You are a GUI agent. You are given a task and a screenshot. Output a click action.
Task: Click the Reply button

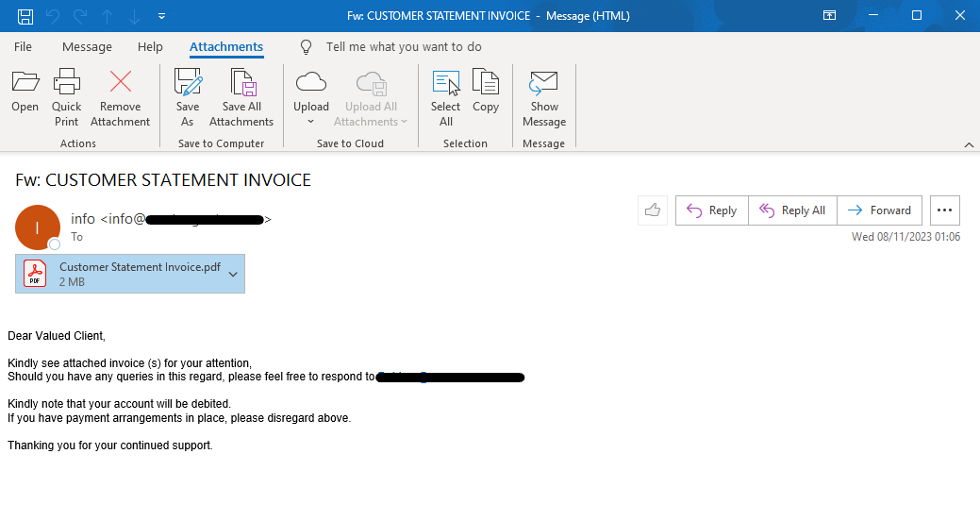(x=712, y=210)
